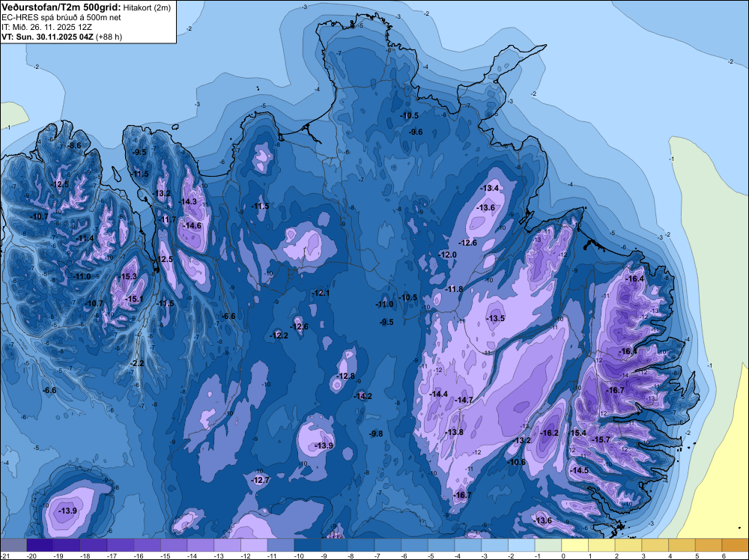Click the -9.6 temperature label
Image resolution: width=749 pixels, height=560 pixels.
tap(416, 133)
